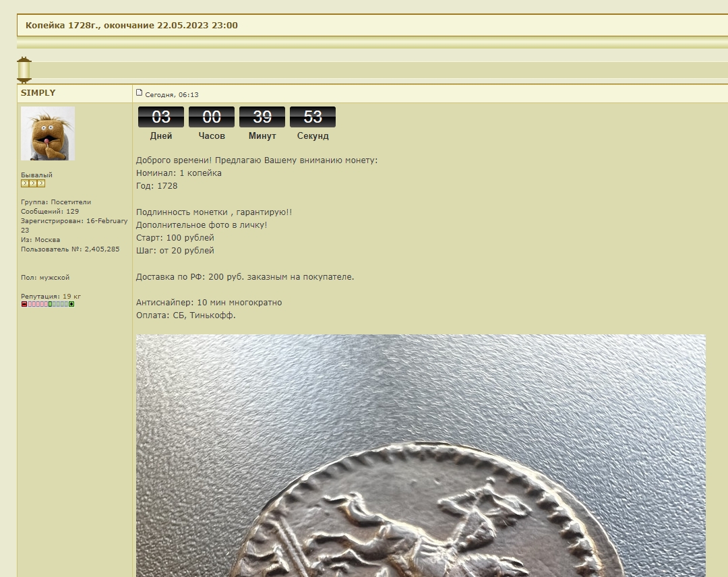
Task: Click the Сообщений: 129 post count
Action: pyautogui.click(x=50, y=212)
